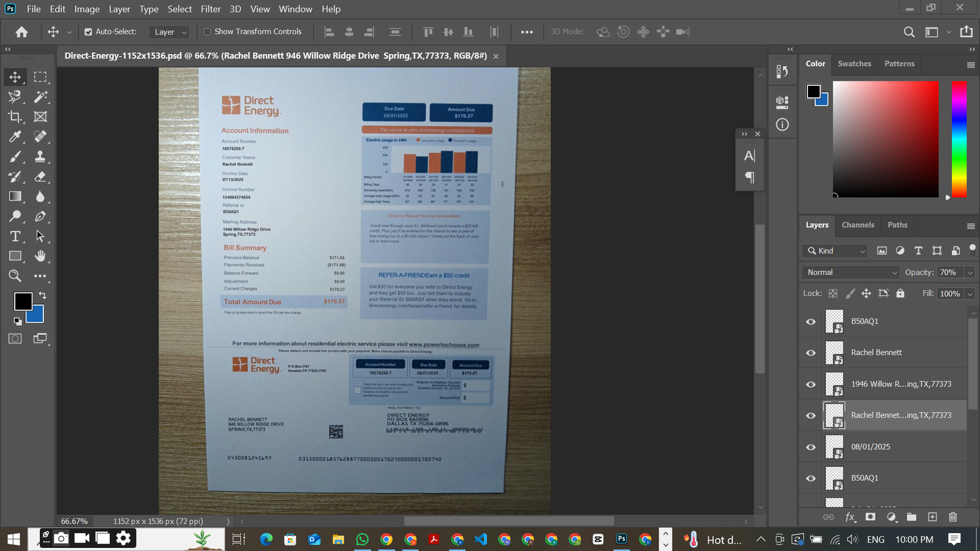Screen dimensions: 980x551
Task: Select the 1946 Willow Ridge layer
Action: [x=900, y=384]
